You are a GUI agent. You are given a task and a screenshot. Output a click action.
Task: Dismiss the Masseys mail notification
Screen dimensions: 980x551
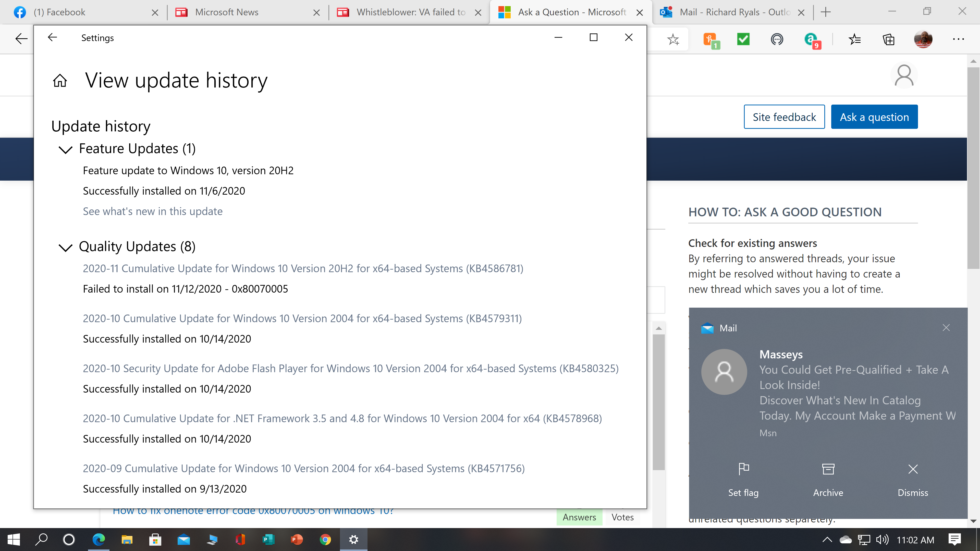coord(913,469)
